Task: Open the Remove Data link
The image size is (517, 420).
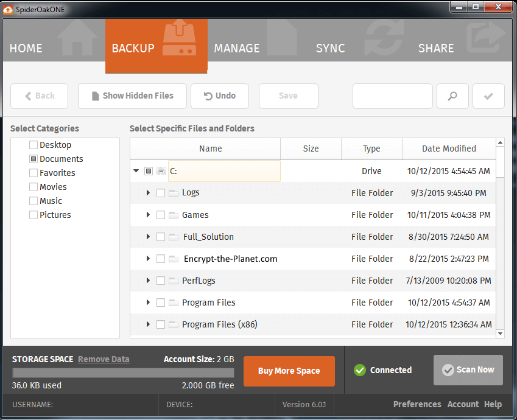Action: tap(104, 359)
